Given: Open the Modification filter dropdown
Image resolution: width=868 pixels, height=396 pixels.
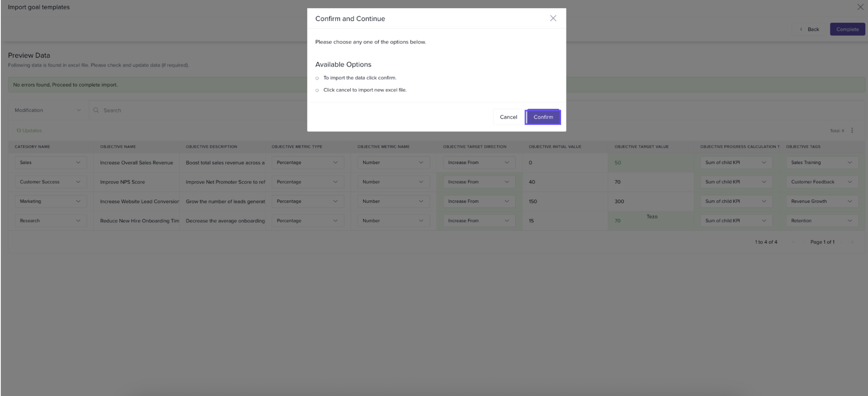Looking at the screenshot, I should click(48, 110).
